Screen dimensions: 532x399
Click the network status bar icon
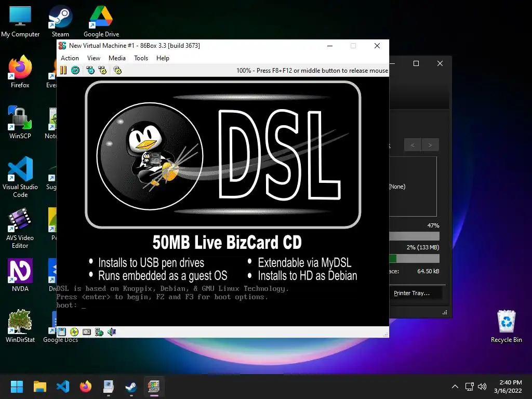[x=99, y=332]
